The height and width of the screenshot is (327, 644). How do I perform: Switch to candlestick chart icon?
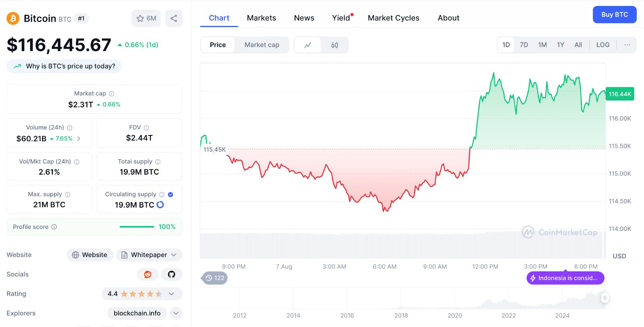click(334, 45)
